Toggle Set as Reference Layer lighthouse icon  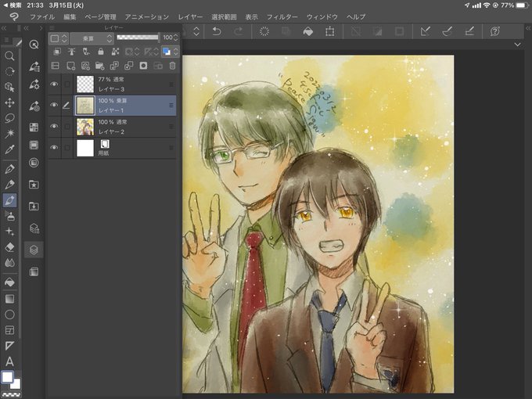(x=72, y=52)
